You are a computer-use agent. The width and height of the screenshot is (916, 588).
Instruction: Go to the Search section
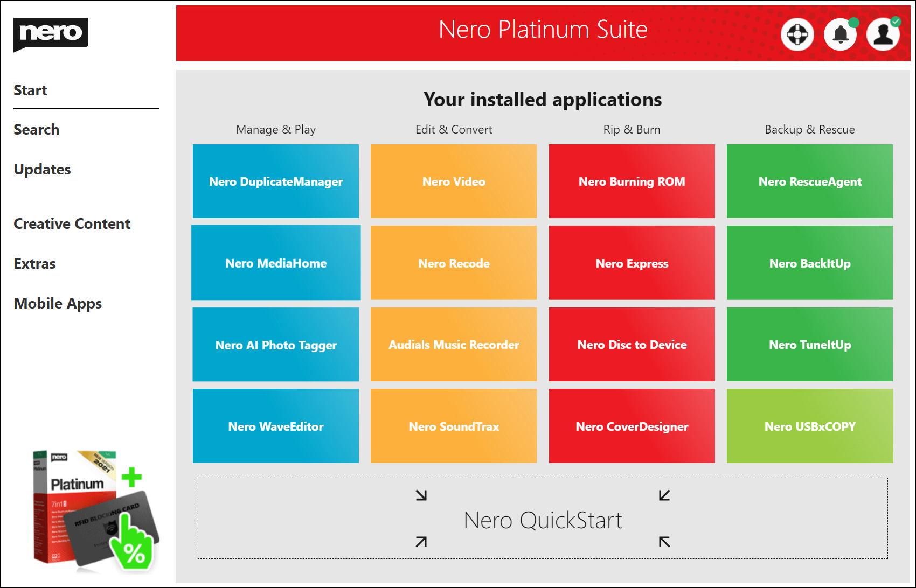(x=37, y=130)
